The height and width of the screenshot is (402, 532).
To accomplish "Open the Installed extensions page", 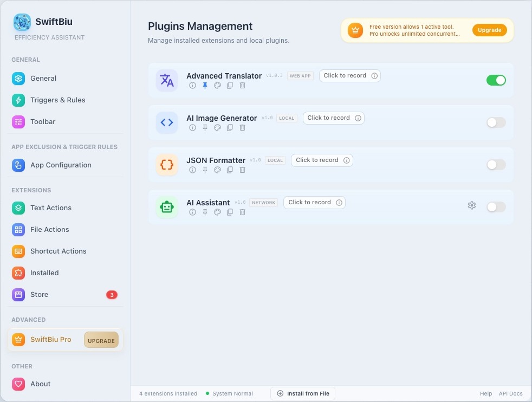I will point(65,273).
